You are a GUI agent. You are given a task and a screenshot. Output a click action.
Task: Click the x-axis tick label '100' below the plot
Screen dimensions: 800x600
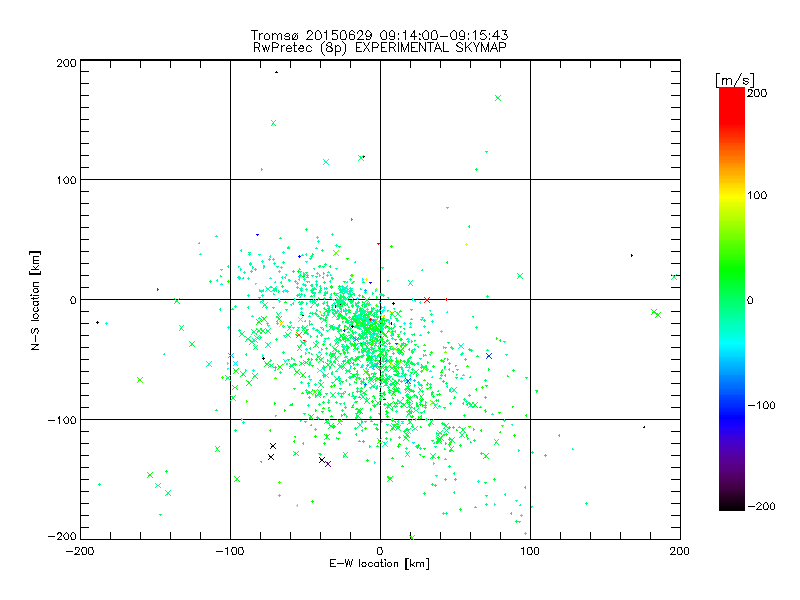(530, 551)
